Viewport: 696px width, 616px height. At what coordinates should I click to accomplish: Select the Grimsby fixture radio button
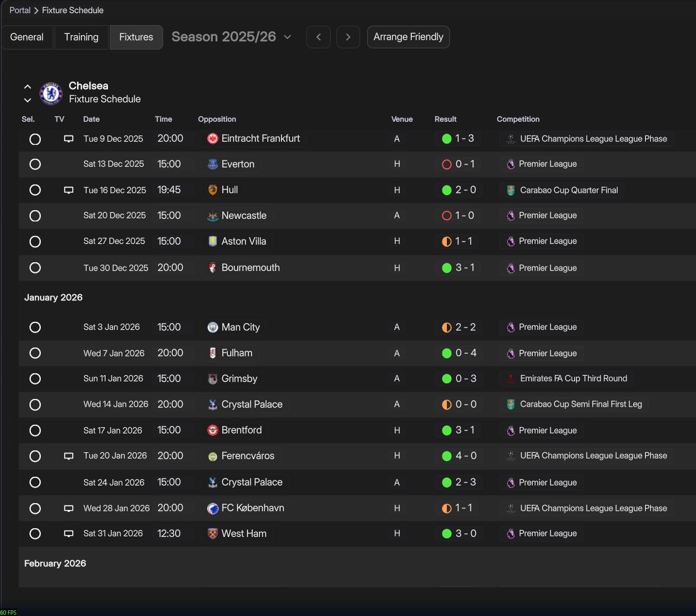pyautogui.click(x=35, y=378)
